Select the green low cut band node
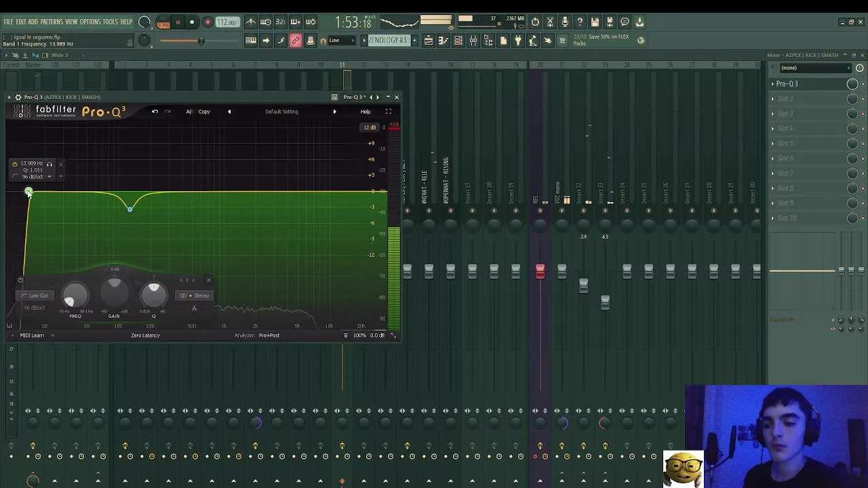 pyautogui.click(x=28, y=192)
